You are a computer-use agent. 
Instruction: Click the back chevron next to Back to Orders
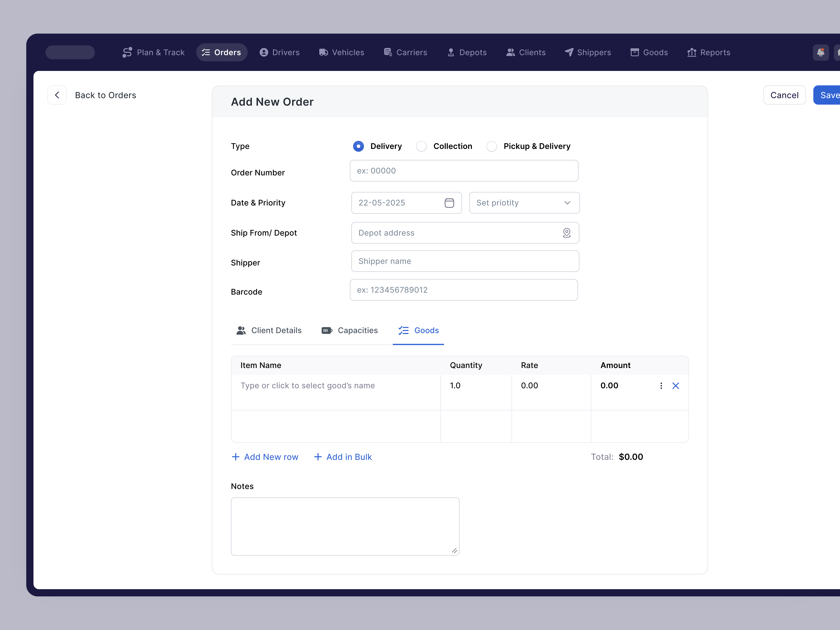coord(57,95)
